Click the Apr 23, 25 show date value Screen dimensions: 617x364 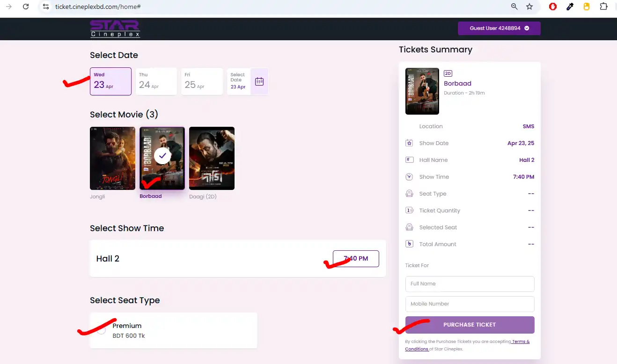[521, 143]
